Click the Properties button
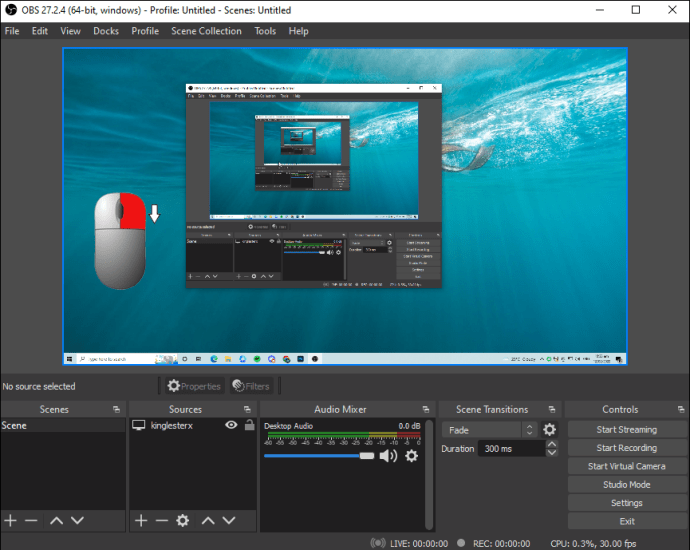 pos(194,386)
